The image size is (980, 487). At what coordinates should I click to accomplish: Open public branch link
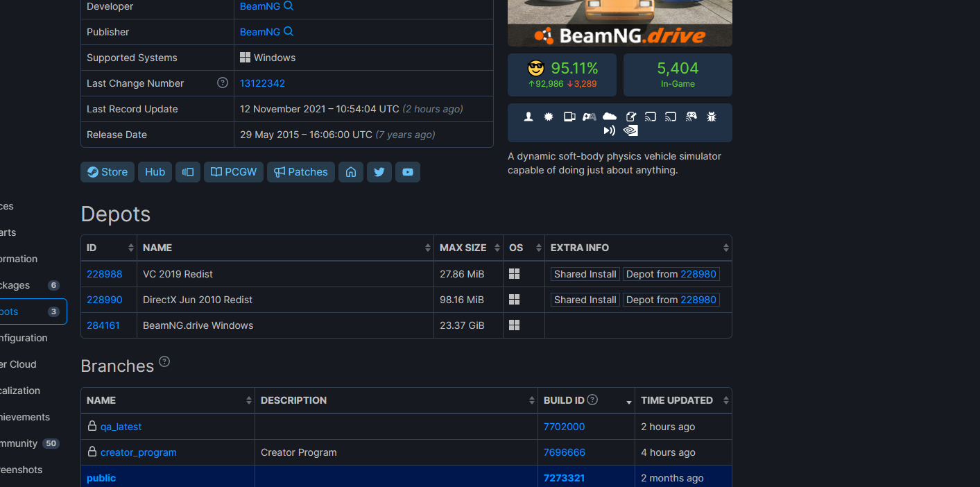[101, 478]
